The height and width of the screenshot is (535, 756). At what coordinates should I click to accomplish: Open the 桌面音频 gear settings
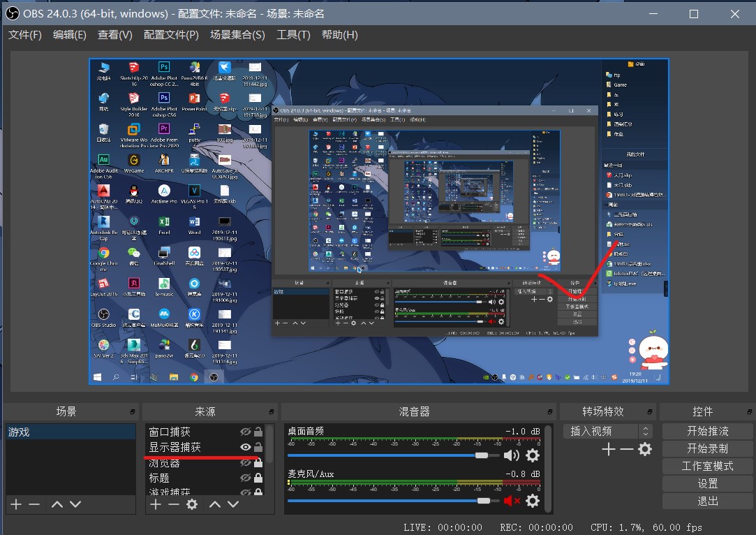click(533, 455)
